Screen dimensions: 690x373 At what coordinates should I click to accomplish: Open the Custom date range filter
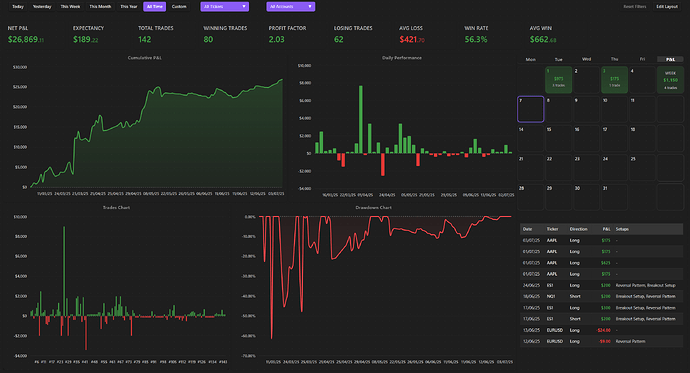[179, 7]
